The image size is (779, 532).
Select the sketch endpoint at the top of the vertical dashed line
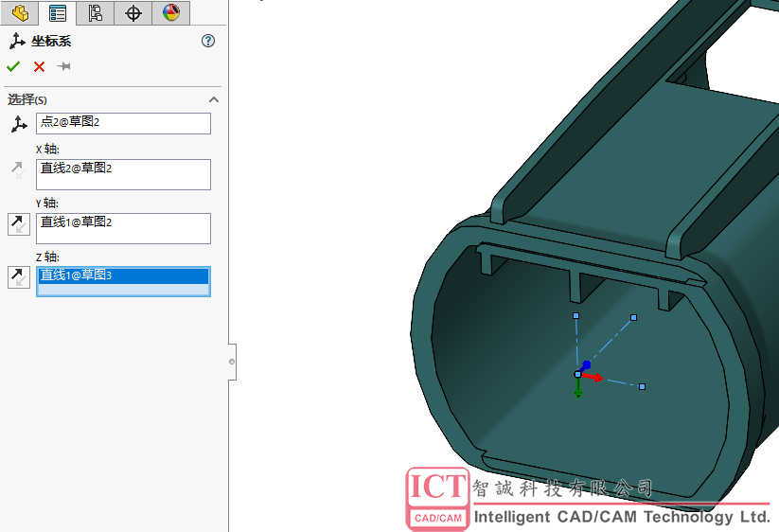point(575,315)
